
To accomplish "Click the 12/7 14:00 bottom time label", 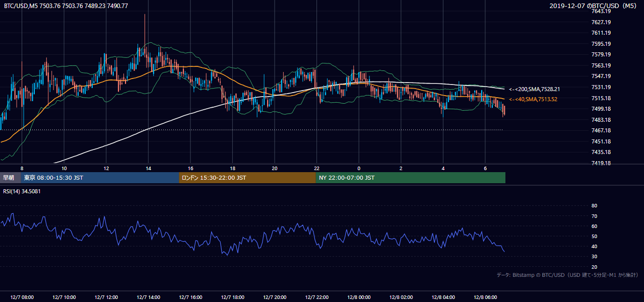I will [148, 297].
